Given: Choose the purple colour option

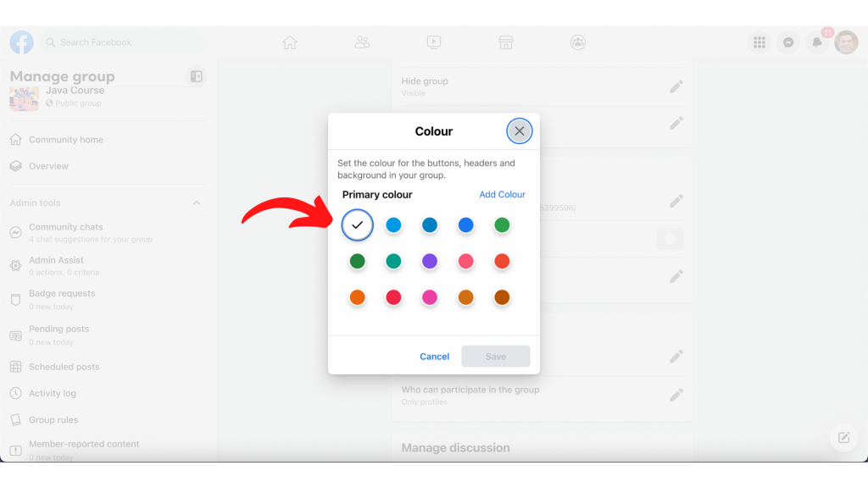Looking at the screenshot, I should point(430,261).
